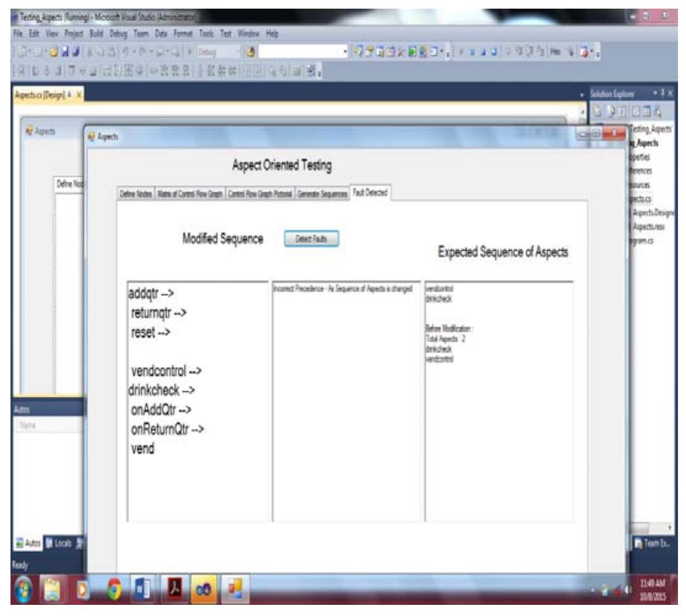This screenshot has height=616, width=686.
Task: Open the Test menu
Action: tap(225, 34)
